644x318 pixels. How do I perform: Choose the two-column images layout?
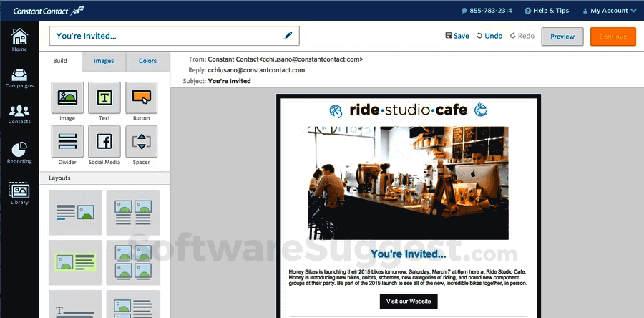tap(133, 213)
